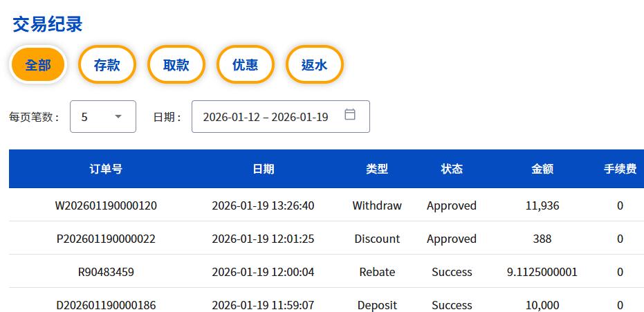
Task: Switch to the 存款 tab
Action: [x=107, y=65]
